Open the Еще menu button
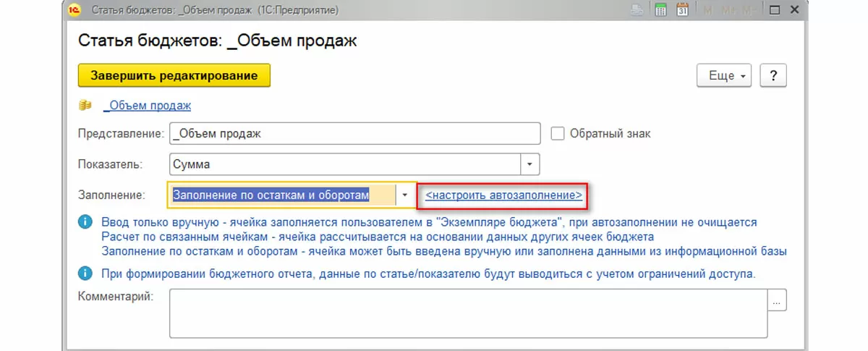Viewport: 868px width, 351px height. [723, 76]
